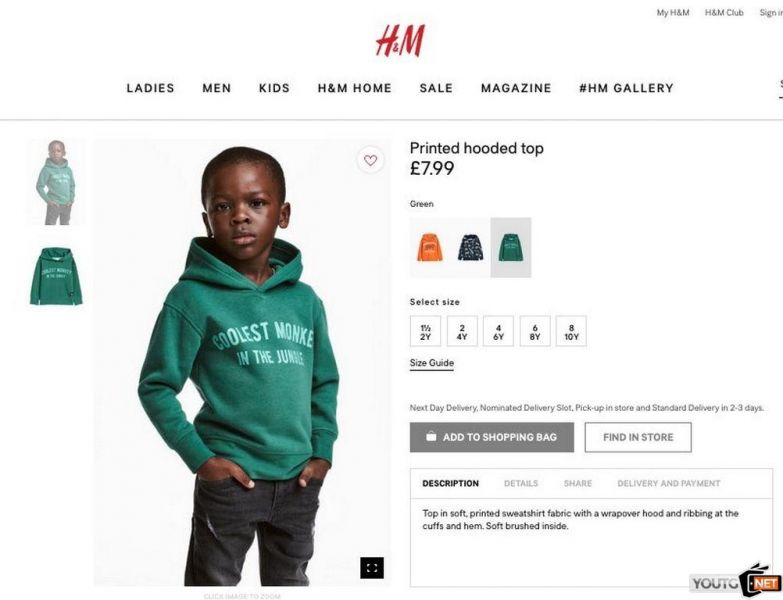Select size 2-4Y
The image size is (783, 600).
coord(462,331)
